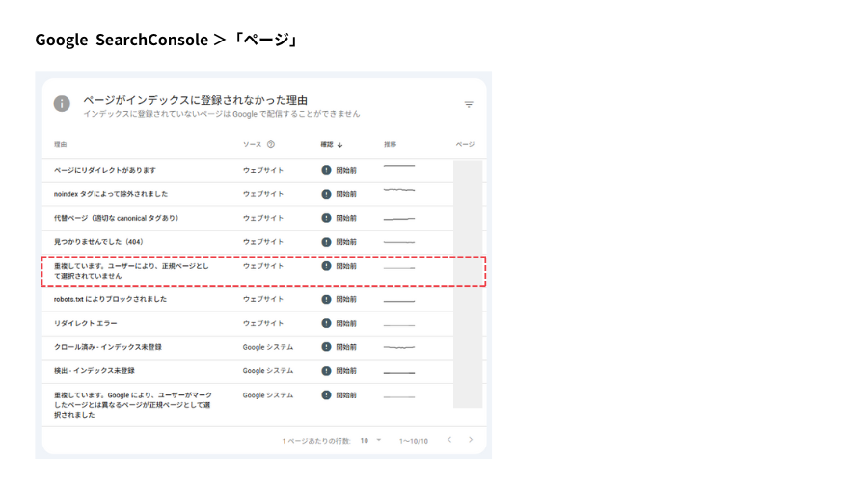The image size is (868, 488).
Task: Click ウェブサイト source in リダイレクト エラー row
Action: click(x=263, y=323)
